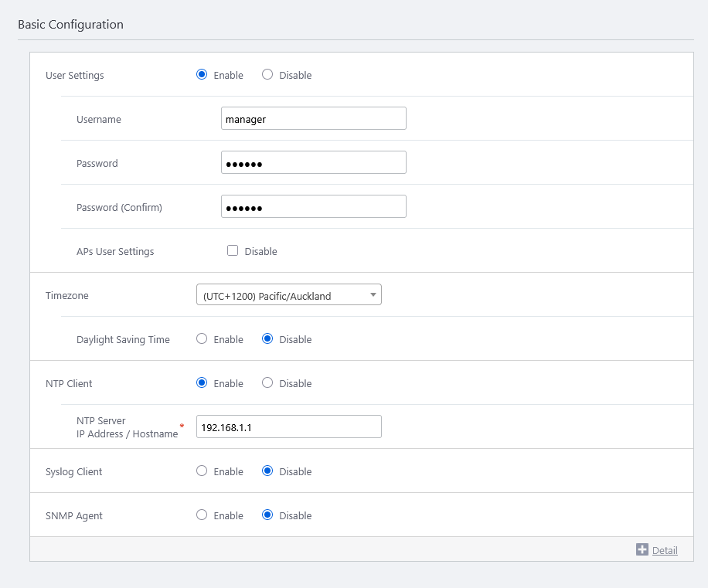708x588 pixels.
Task: Disable the NTP Client
Action: [x=267, y=383]
